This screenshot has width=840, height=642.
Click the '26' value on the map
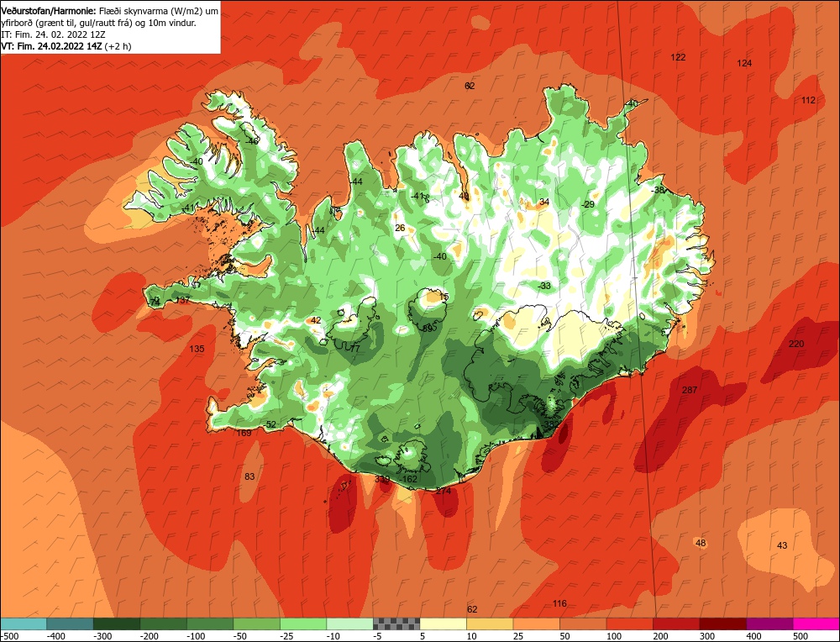400,229
